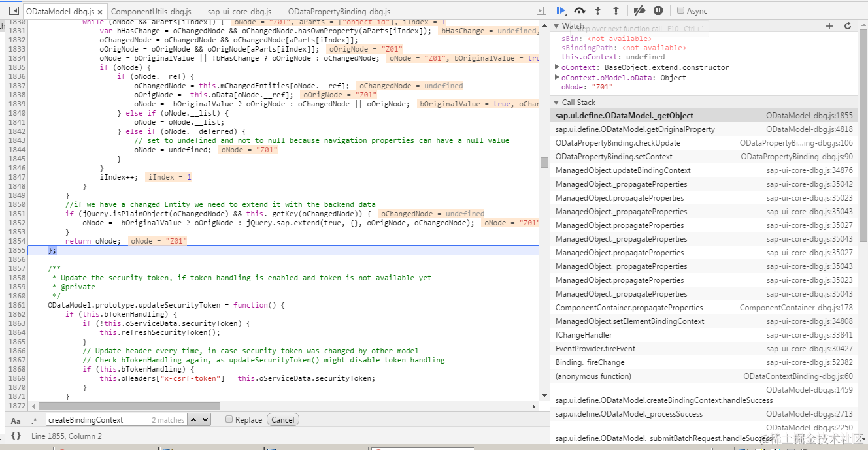The image size is (868, 450).
Task: Open the ComponentUtils-dbg.js tab
Action: tap(151, 12)
